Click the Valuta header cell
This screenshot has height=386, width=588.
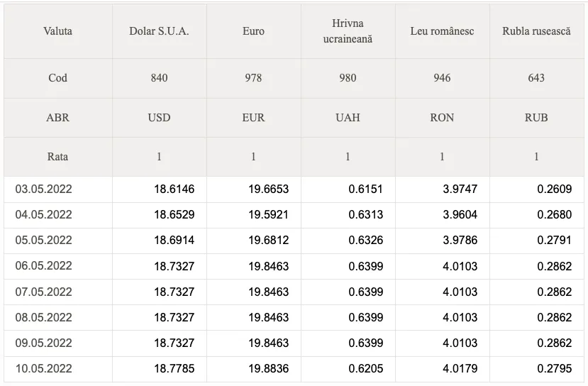pyautogui.click(x=57, y=31)
